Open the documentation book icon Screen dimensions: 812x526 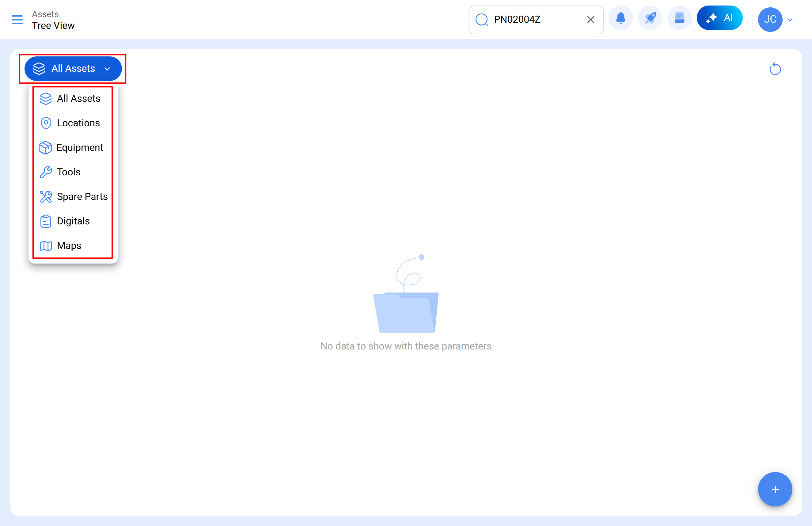(679, 19)
